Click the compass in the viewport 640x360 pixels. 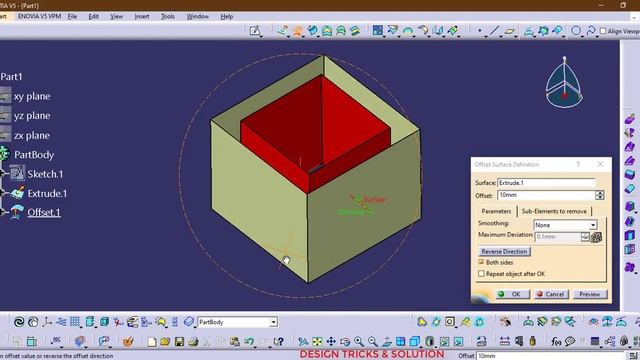pos(564,83)
